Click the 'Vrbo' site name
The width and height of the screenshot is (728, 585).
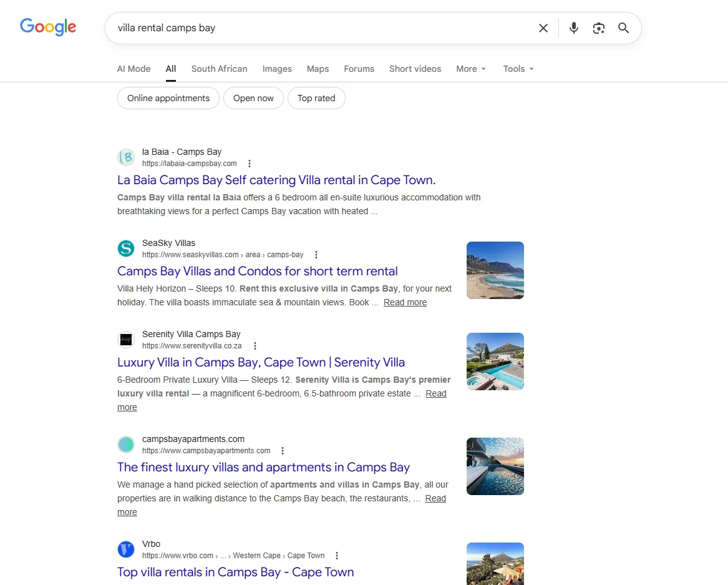click(x=151, y=544)
